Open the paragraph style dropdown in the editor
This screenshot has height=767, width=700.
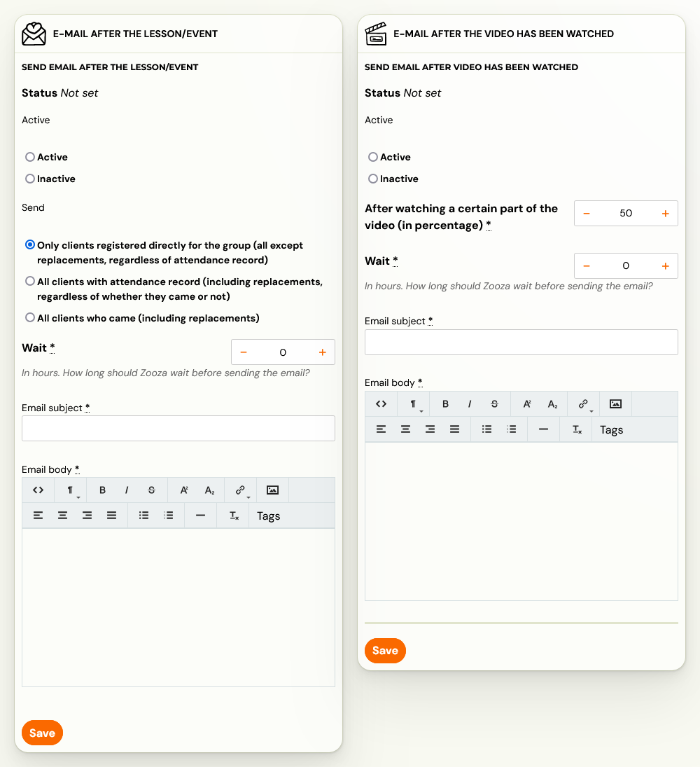[69, 490]
